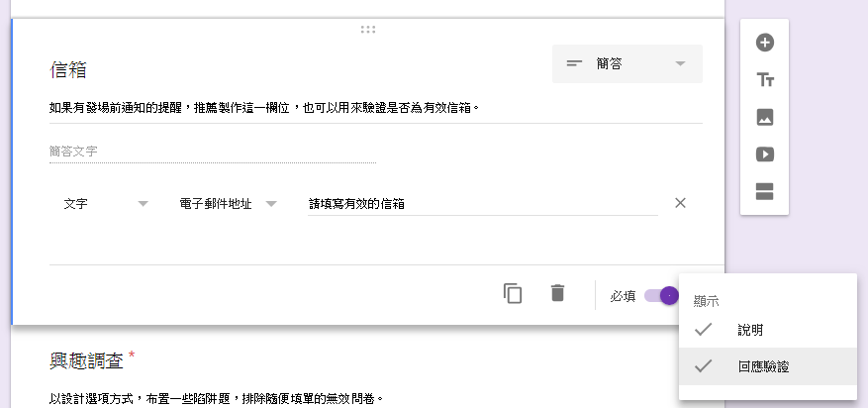Toggle the 必填 required switch
This screenshot has width=868, height=408.
tap(661, 296)
